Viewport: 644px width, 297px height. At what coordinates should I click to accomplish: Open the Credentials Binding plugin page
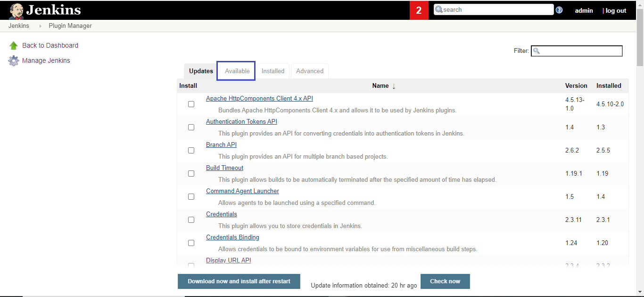(232, 237)
